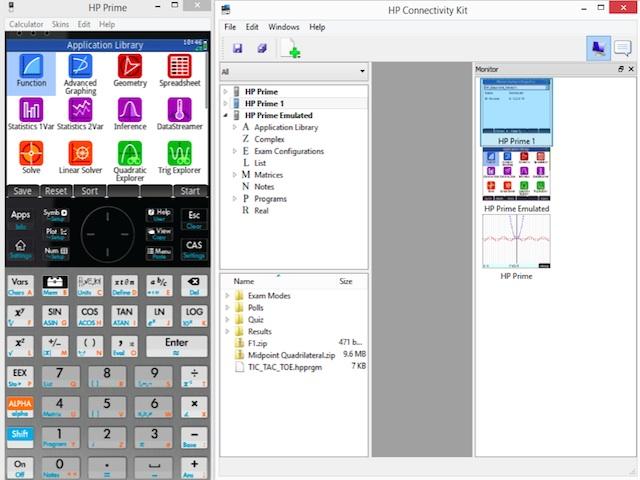Tap the Start soft key on calculator screen
Screen dimensions: 640x480
190,191
